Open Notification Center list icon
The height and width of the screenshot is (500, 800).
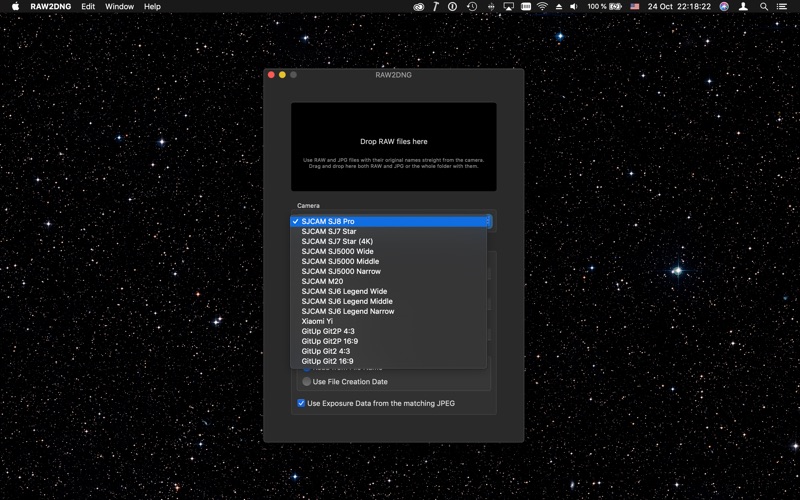pyautogui.click(x=782, y=7)
